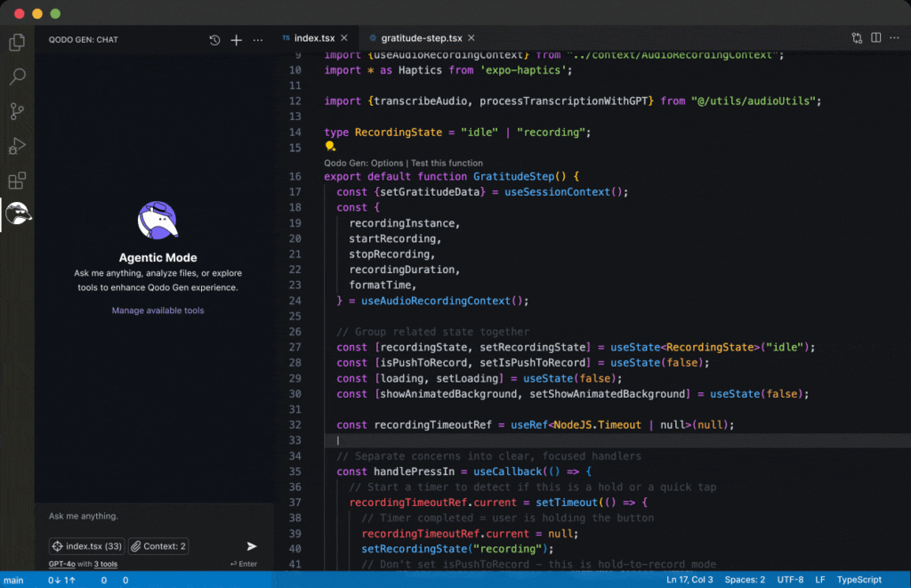The image size is (911, 588).
Task: Click the Qodo Gen icon in activity bar
Action: click(18, 214)
